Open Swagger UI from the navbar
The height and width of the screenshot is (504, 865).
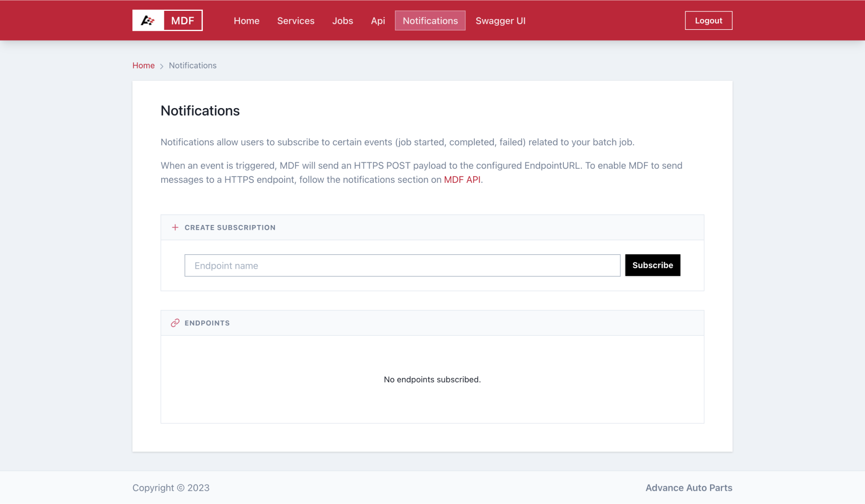coord(500,21)
